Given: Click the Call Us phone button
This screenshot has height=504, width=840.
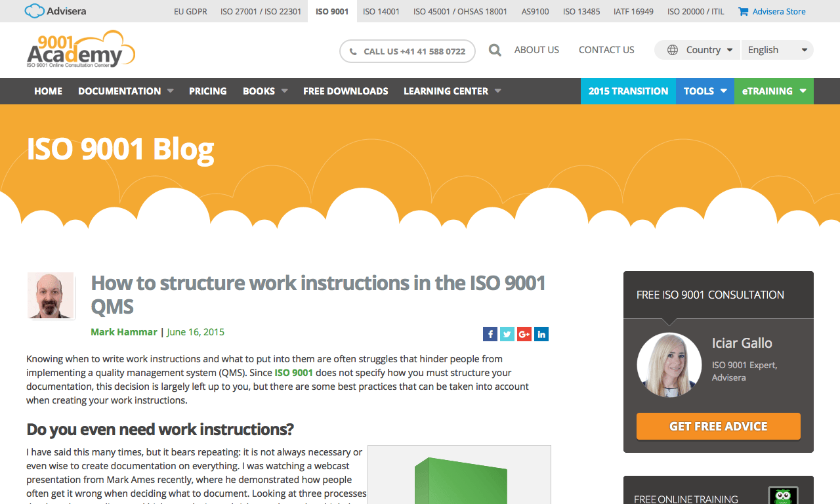Looking at the screenshot, I should pyautogui.click(x=408, y=51).
